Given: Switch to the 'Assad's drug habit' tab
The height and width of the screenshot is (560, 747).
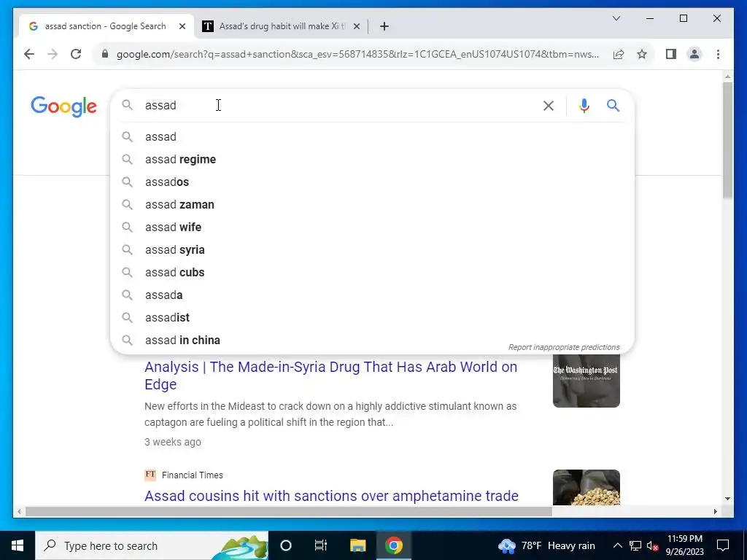Looking at the screenshot, I should tap(282, 26).
